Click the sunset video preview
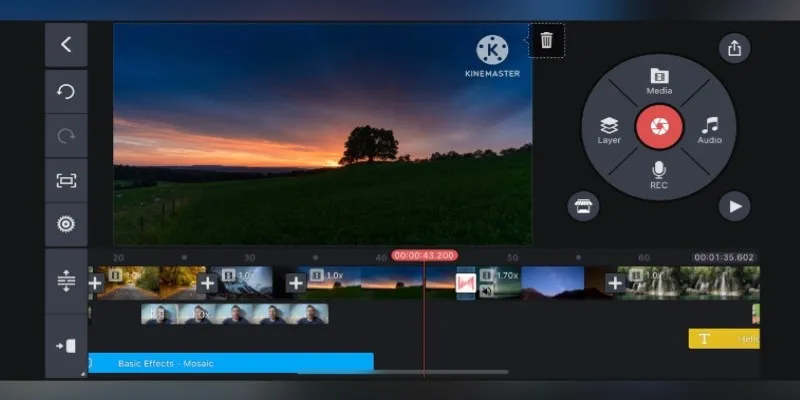Image resolution: width=800 pixels, height=400 pixels. pyautogui.click(x=322, y=134)
